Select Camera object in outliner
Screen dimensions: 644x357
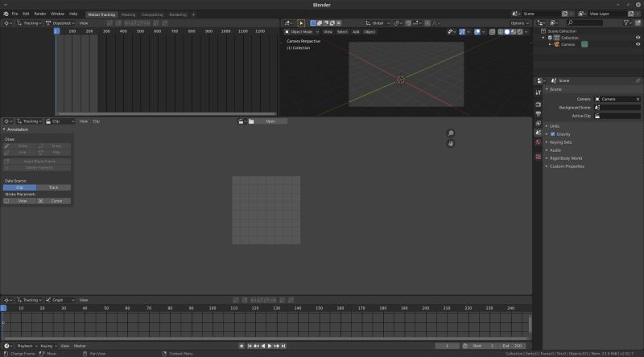[568, 44]
